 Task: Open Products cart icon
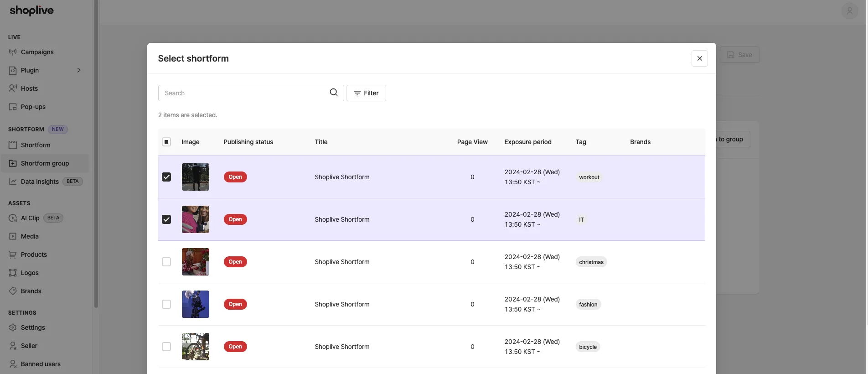[13, 255]
